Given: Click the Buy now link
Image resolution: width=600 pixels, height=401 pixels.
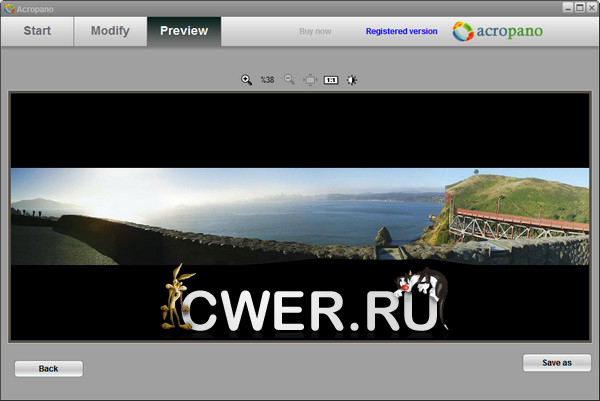Looking at the screenshot, I should [x=315, y=31].
